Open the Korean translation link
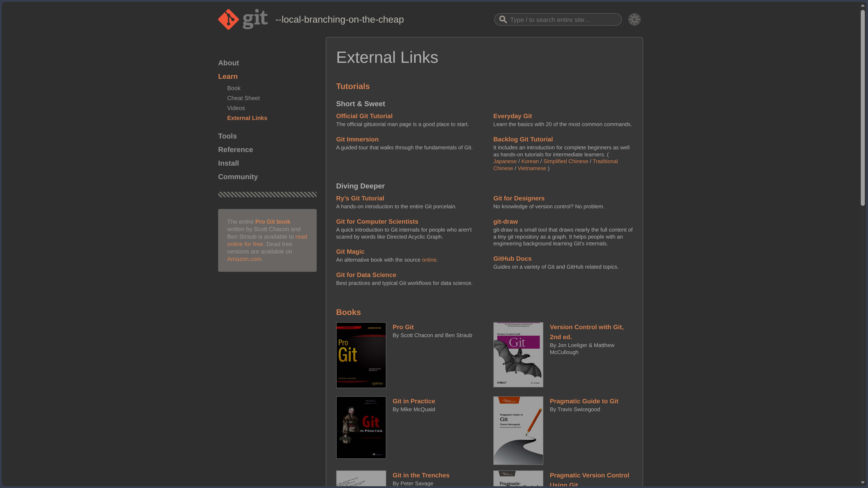 [x=530, y=161]
